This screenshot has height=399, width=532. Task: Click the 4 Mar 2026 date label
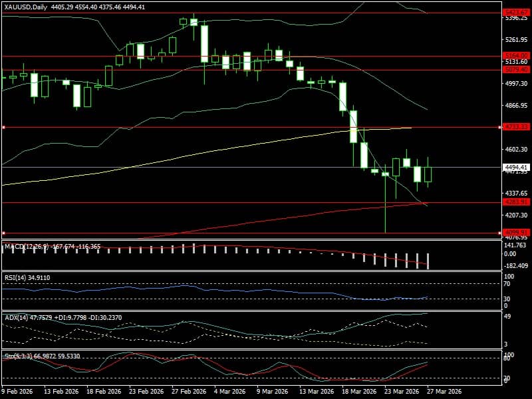pyautogui.click(x=229, y=391)
